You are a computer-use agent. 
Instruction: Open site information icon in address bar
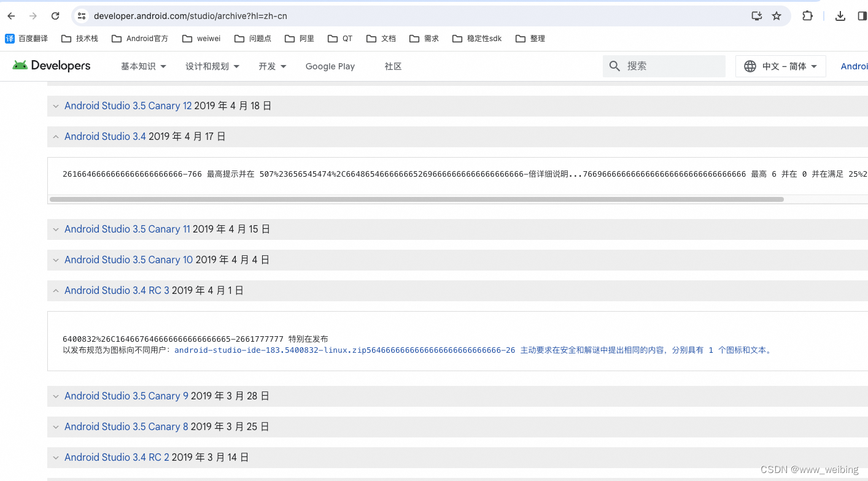tap(82, 16)
